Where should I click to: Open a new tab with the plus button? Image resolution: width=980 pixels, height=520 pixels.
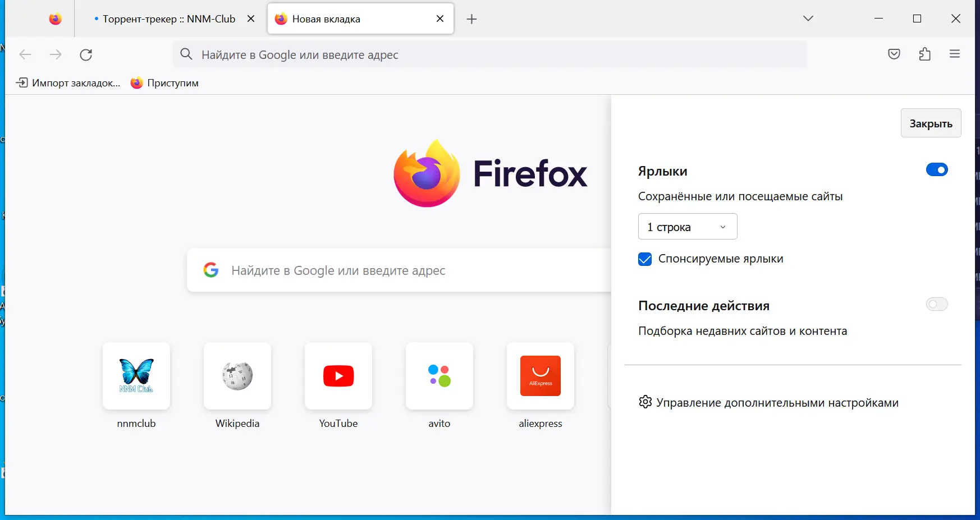pos(471,19)
